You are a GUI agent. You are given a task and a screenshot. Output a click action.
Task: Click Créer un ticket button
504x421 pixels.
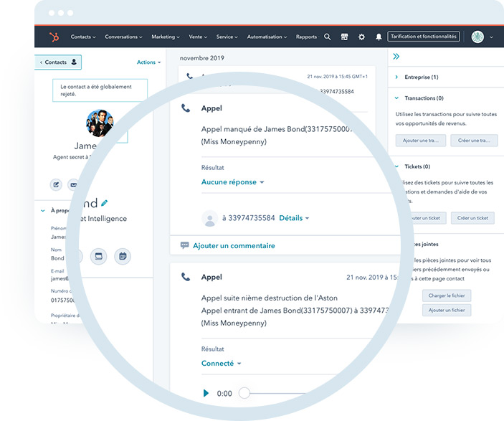click(472, 218)
